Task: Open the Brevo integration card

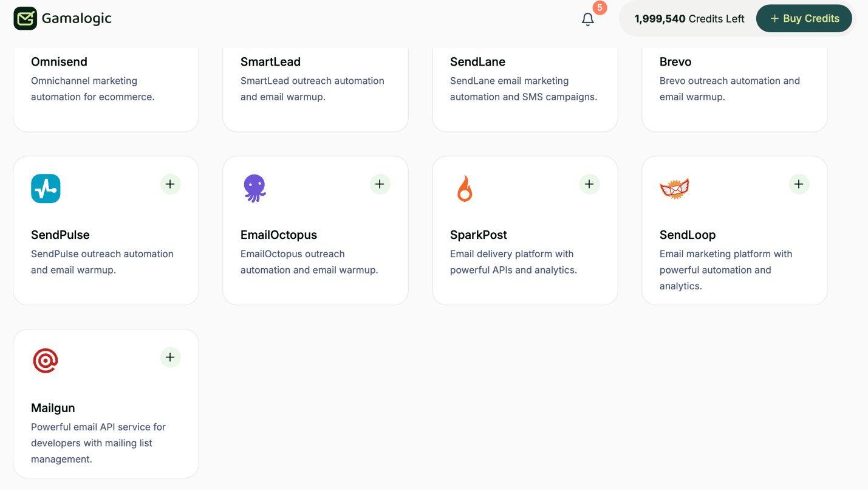Action: tap(734, 85)
